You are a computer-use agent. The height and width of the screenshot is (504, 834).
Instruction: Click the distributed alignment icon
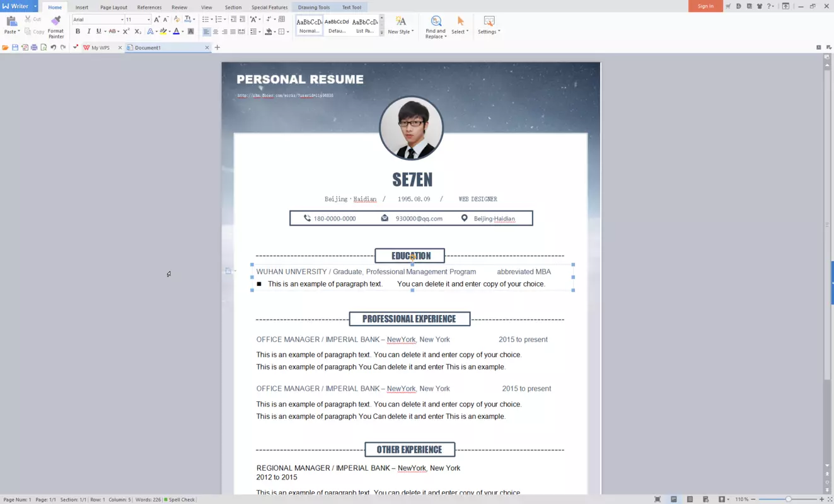click(x=241, y=31)
